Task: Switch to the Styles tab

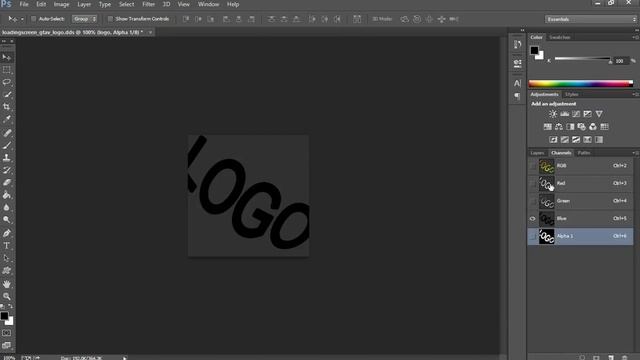Action: point(571,94)
